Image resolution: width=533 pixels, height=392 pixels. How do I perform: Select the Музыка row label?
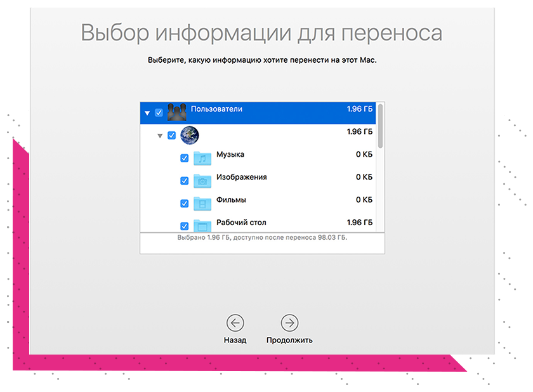tap(230, 155)
